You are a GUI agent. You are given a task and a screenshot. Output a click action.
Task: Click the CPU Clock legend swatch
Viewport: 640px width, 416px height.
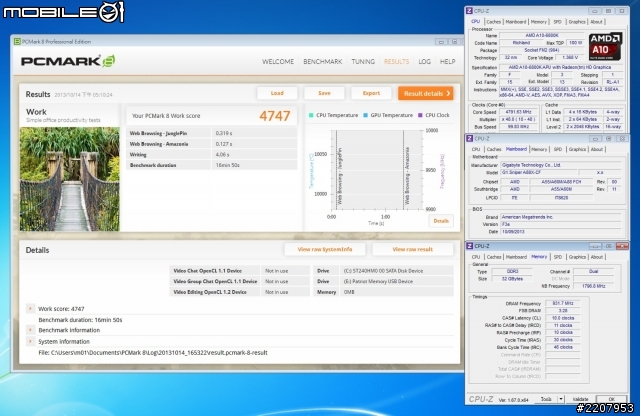[x=420, y=116]
